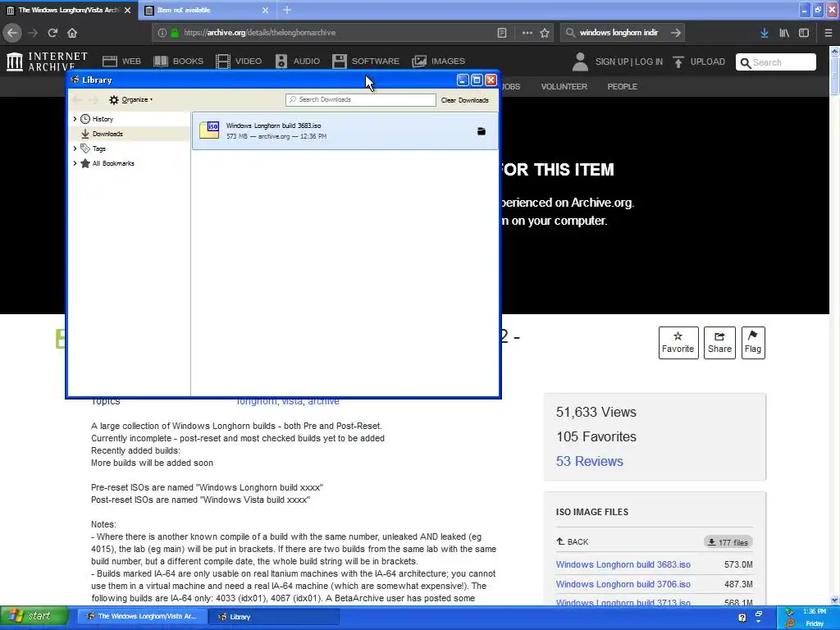
Task: Open Audio section in Archive navbar
Action: [x=297, y=61]
